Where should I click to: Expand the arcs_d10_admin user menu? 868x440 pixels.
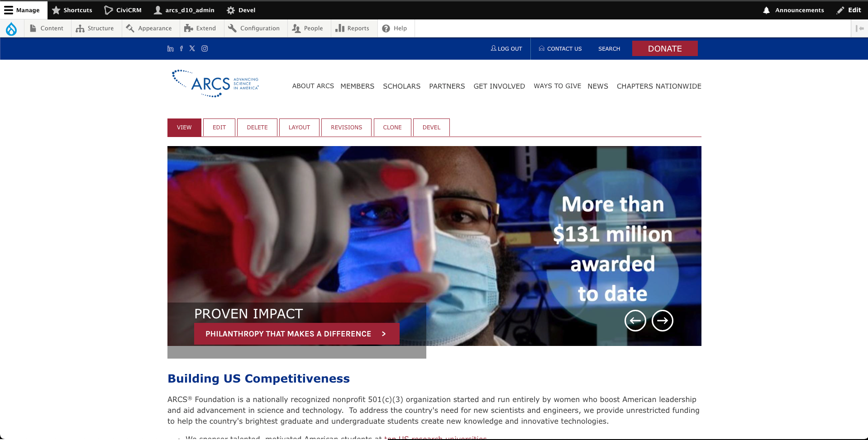[x=184, y=10]
